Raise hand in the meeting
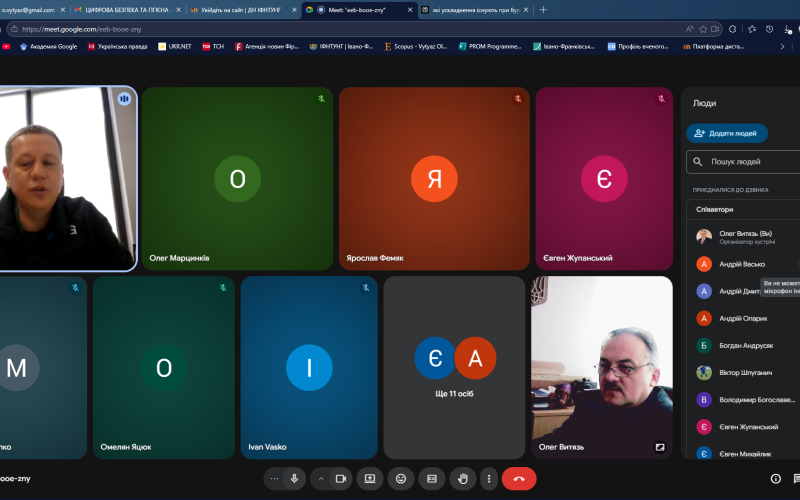The image size is (800, 500). pyautogui.click(x=463, y=479)
